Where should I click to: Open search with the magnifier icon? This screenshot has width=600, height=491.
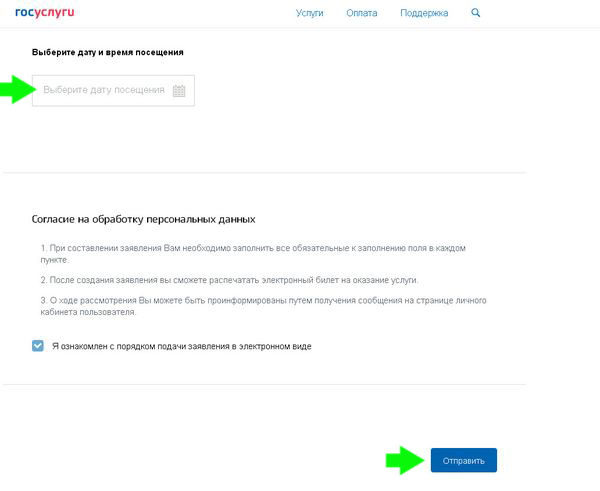pos(476,13)
